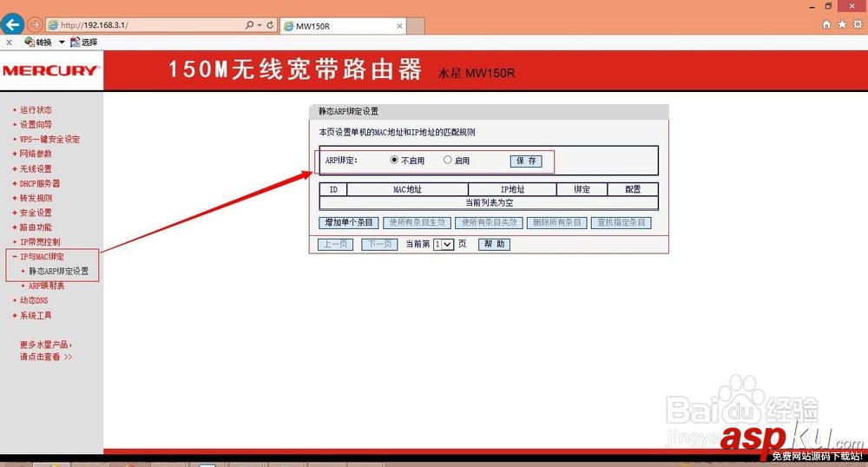Click the 上一页 button
The height and width of the screenshot is (467, 868).
tap(335, 244)
